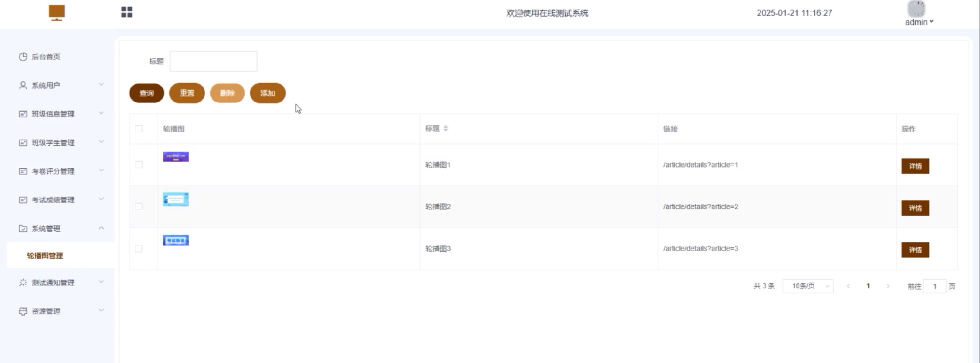Click the 测试通知管理 sparkle icon
This screenshot has height=363, width=980.
(x=23, y=283)
